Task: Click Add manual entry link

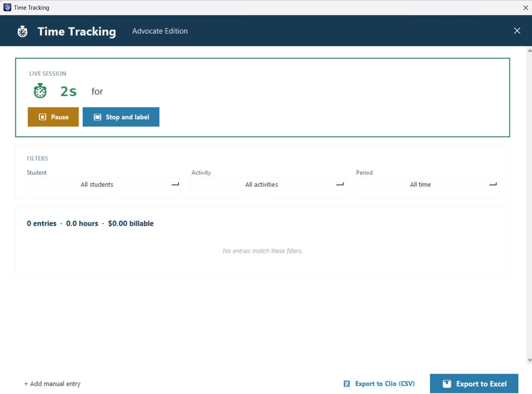Action: pyautogui.click(x=52, y=384)
